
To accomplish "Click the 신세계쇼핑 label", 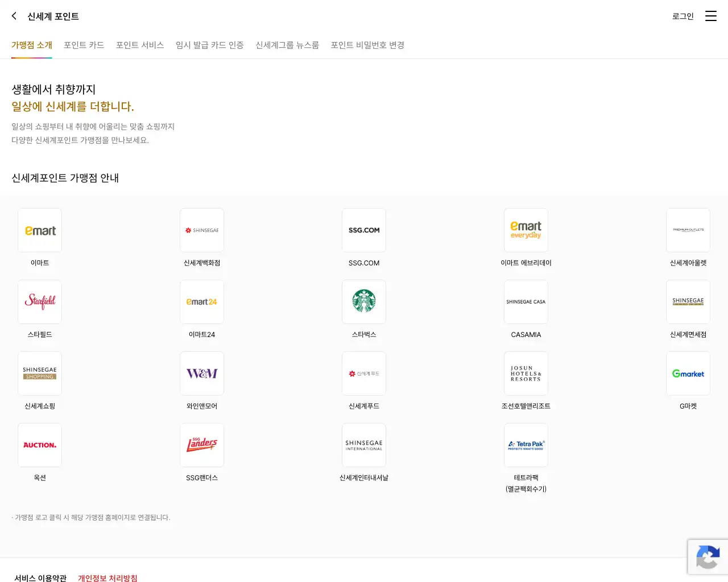I will (40, 406).
